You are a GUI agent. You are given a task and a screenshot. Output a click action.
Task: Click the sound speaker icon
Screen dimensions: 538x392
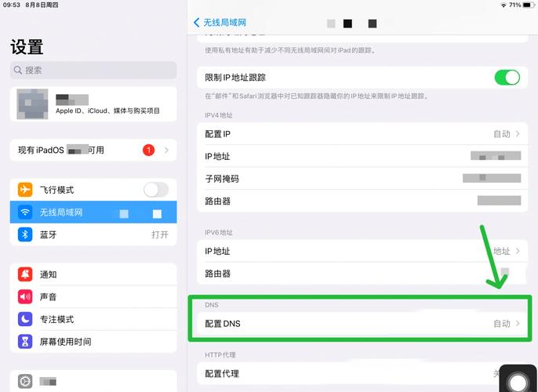25,296
